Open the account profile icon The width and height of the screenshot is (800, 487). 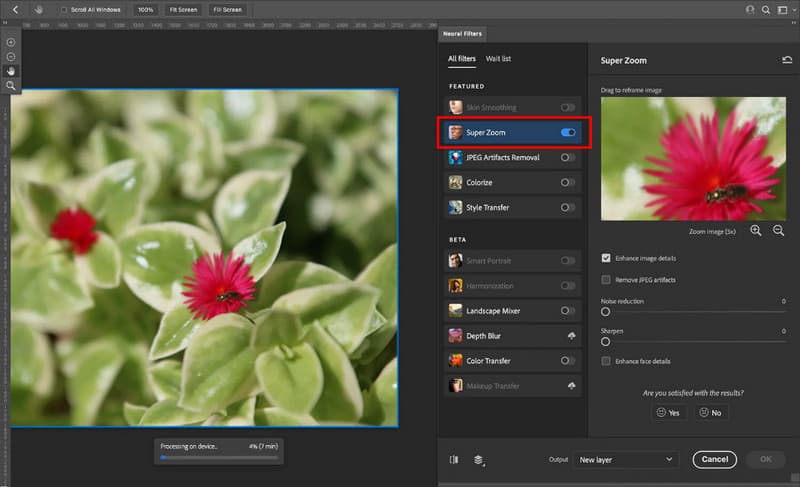point(749,10)
